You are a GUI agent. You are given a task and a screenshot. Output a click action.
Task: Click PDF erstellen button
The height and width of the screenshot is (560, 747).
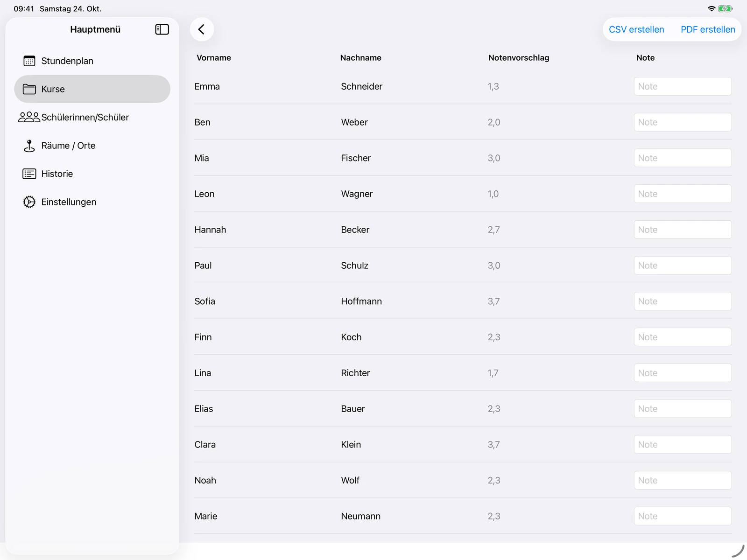click(x=708, y=29)
